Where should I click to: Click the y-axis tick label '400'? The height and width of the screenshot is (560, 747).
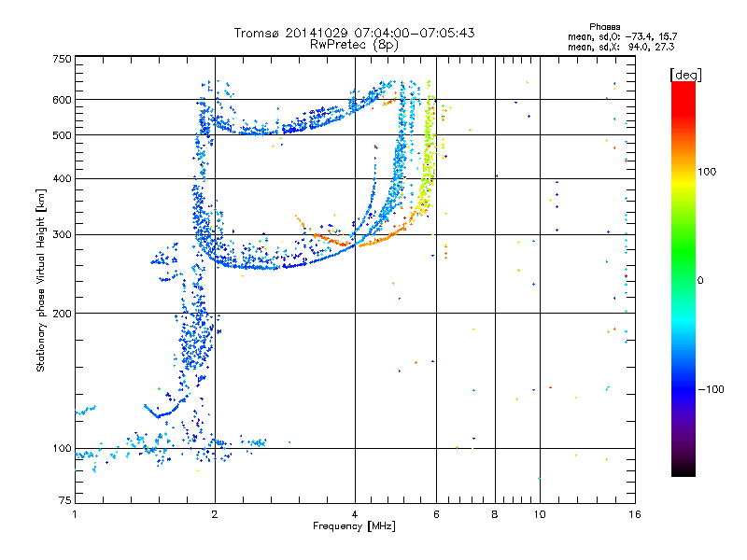tap(62, 178)
